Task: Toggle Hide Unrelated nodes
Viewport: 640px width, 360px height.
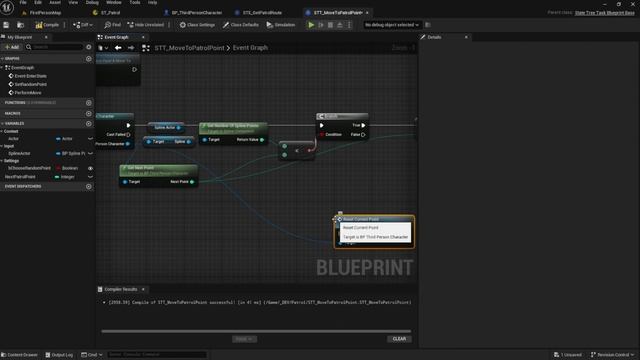Action: tap(146, 25)
